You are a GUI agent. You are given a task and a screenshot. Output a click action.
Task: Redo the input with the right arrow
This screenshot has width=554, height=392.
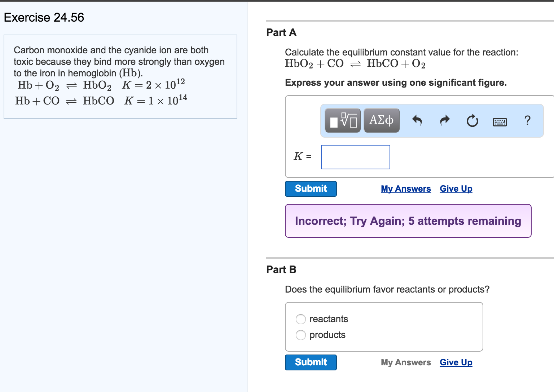click(445, 120)
